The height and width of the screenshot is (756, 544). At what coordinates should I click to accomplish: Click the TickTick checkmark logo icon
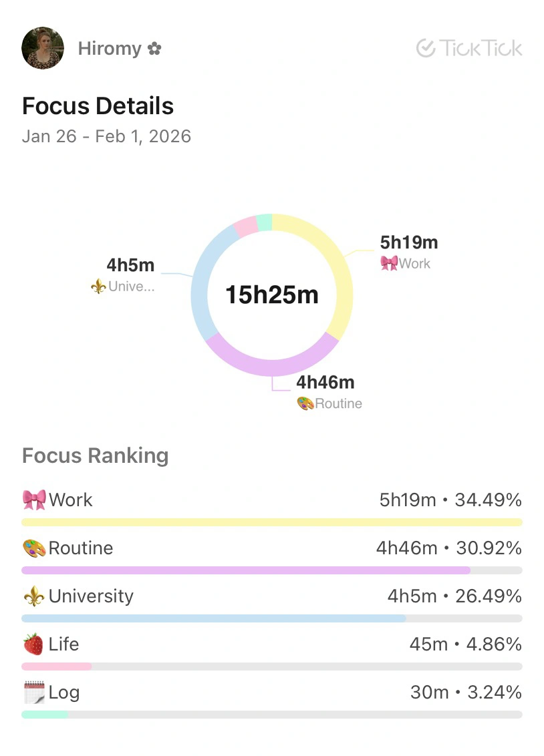point(425,48)
